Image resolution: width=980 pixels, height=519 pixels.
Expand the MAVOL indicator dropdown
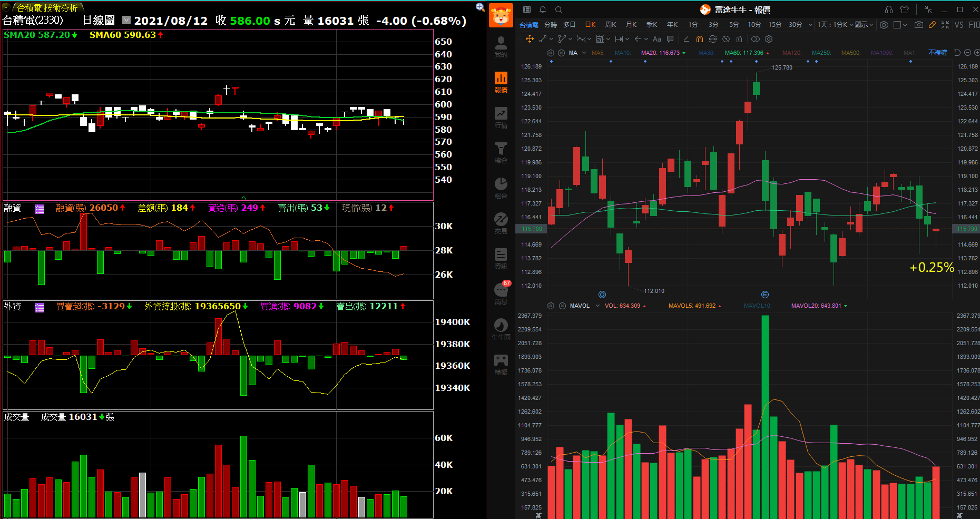597,306
